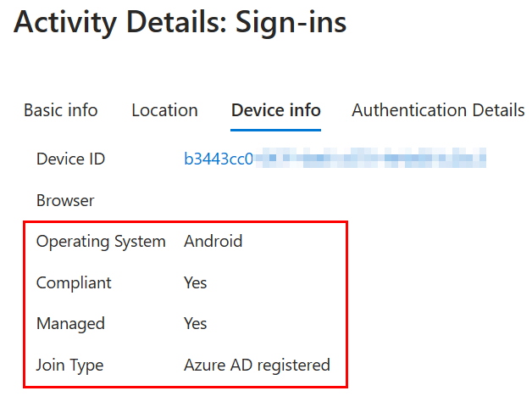Select the Yes value beside Managed
This screenshot has height=402, width=532.
[x=195, y=324]
